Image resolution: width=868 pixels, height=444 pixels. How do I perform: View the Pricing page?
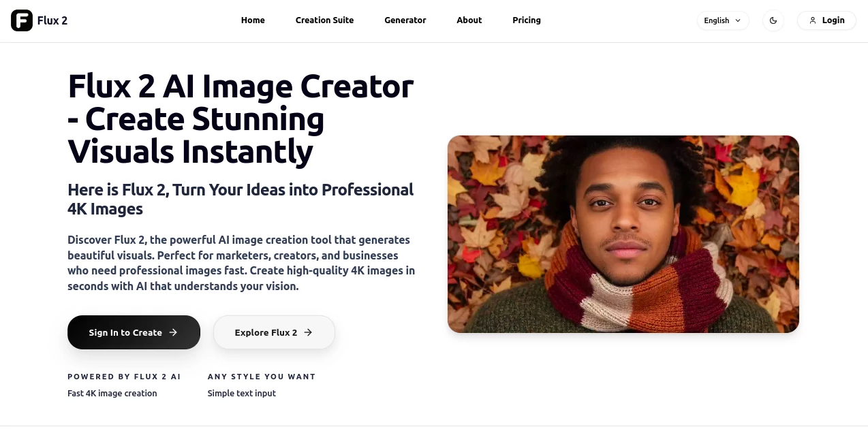pos(526,20)
